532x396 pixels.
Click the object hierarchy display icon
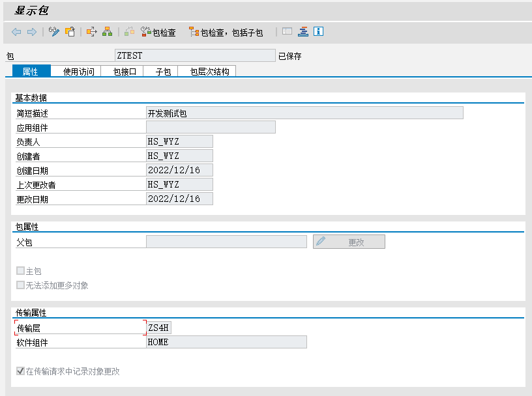coord(108,32)
